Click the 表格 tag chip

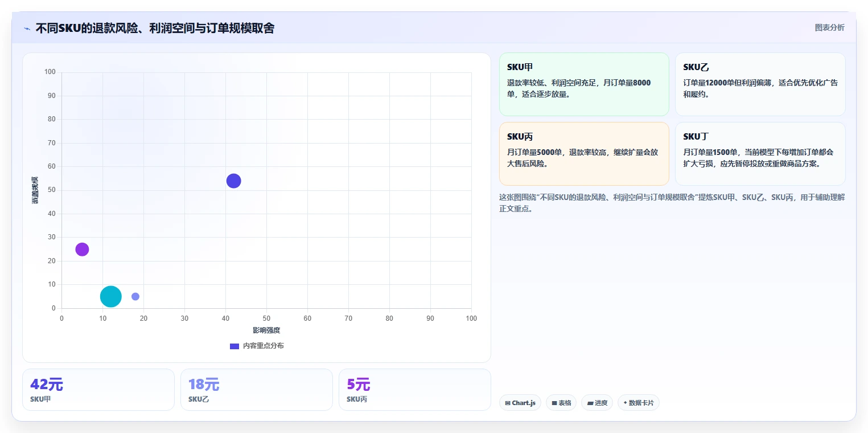(x=561, y=403)
